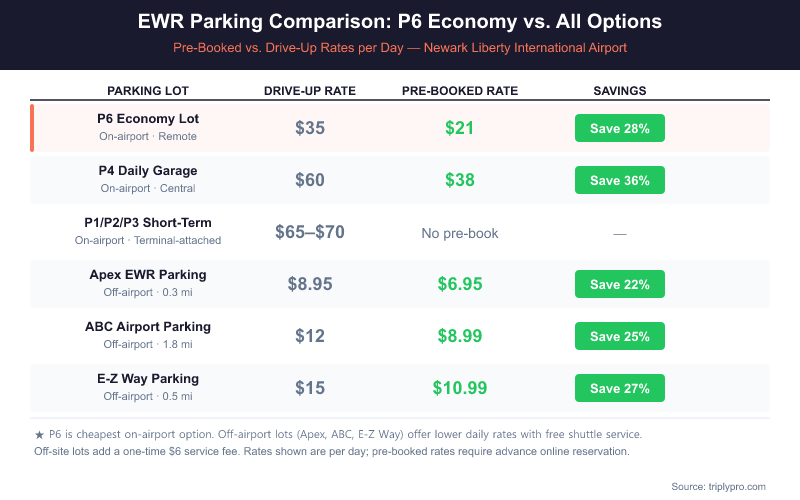The width and height of the screenshot is (800, 500).
Task: Choose the ABC Airport Parking lot name
Action: coord(148,326)
